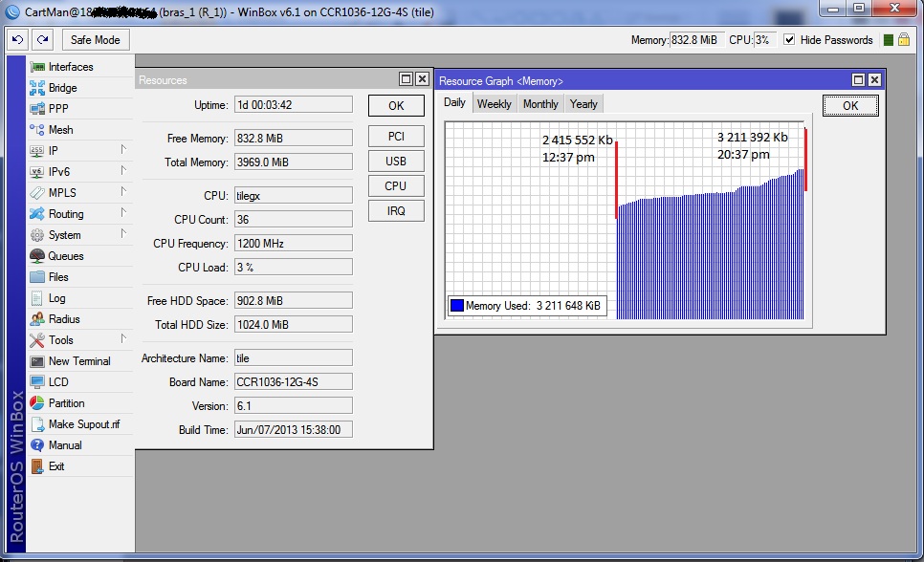This screenshot has width=924, height=562.
Task: Click the Free Memory value field
Action: [294, 138]
